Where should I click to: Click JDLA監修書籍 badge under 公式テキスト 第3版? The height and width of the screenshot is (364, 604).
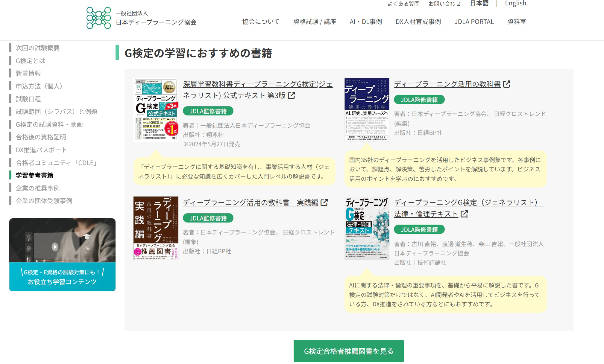click(208, 111)
